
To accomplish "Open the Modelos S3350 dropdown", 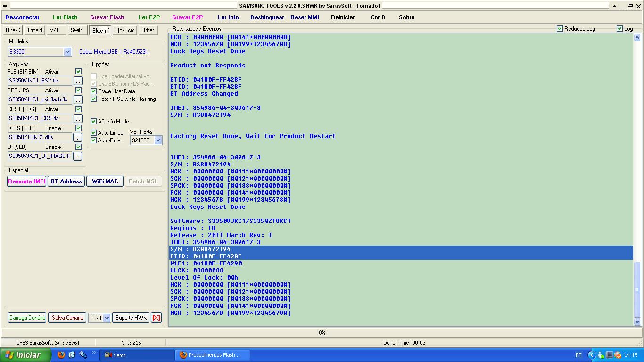I will [x=67, y=52].
